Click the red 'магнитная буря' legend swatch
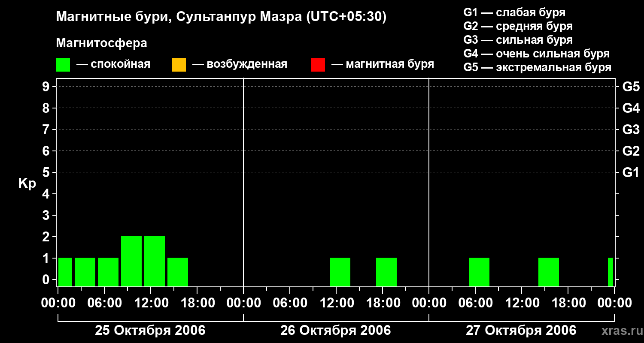The width and height of the screenshot is (644, 343). coord(318,64)
